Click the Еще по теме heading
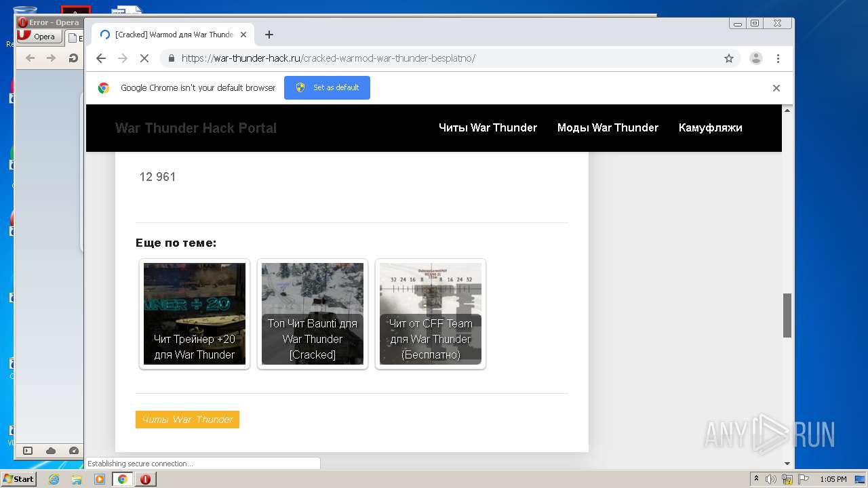 [x=176, y=243]
